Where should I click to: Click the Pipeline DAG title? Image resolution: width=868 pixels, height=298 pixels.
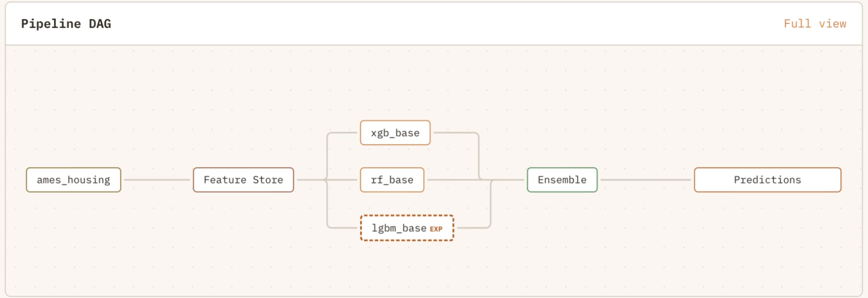click(x=66, y=24)
